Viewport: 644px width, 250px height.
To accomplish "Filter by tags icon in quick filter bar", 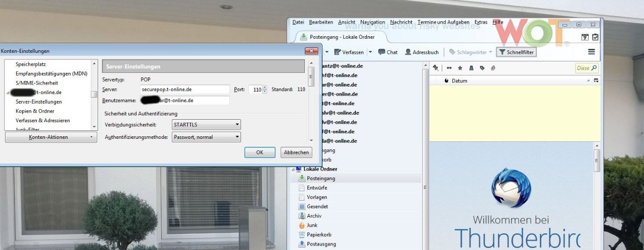I will point(482,68).
